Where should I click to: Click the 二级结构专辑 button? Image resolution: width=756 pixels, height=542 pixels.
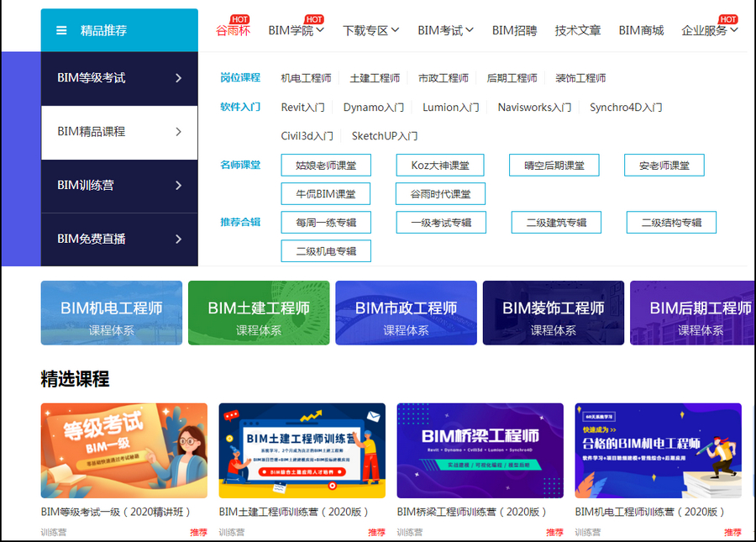(x=672, y=223)
